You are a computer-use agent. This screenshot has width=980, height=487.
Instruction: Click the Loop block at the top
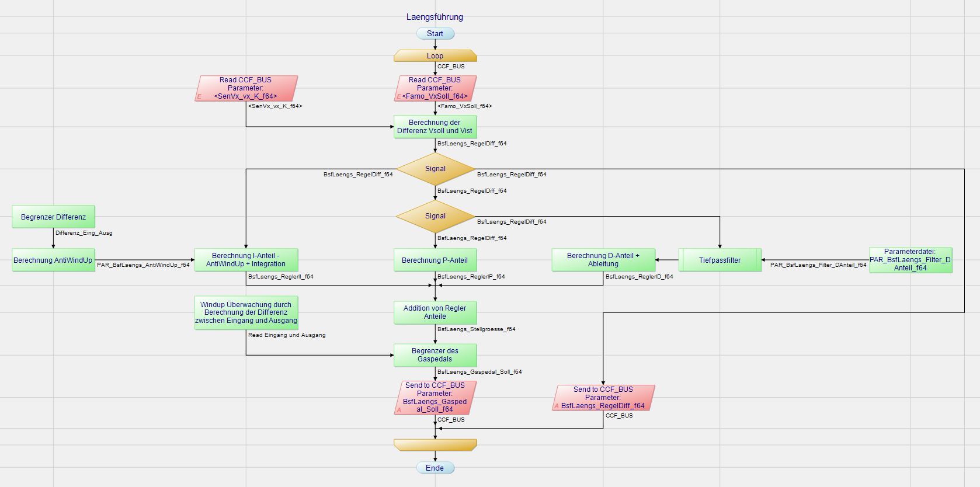(435, 56)
